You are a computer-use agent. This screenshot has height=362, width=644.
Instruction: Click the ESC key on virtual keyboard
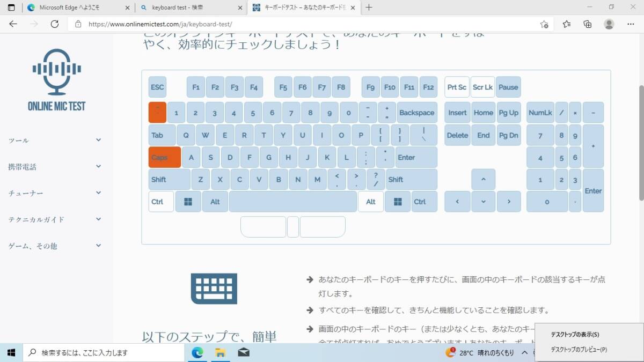point(157,87)
